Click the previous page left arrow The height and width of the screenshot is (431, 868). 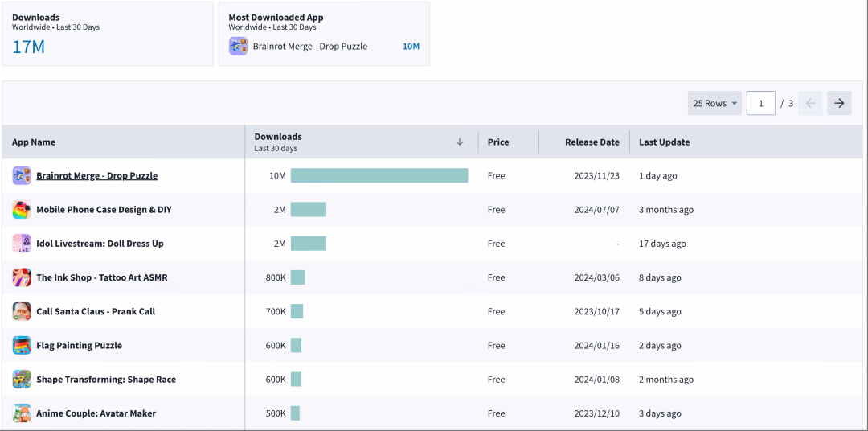810,103
